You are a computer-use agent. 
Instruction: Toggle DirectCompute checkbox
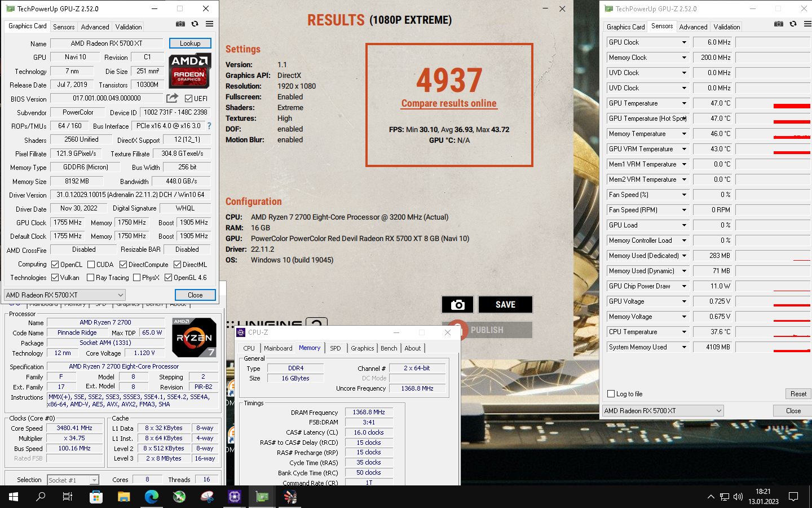coord(123,265)
